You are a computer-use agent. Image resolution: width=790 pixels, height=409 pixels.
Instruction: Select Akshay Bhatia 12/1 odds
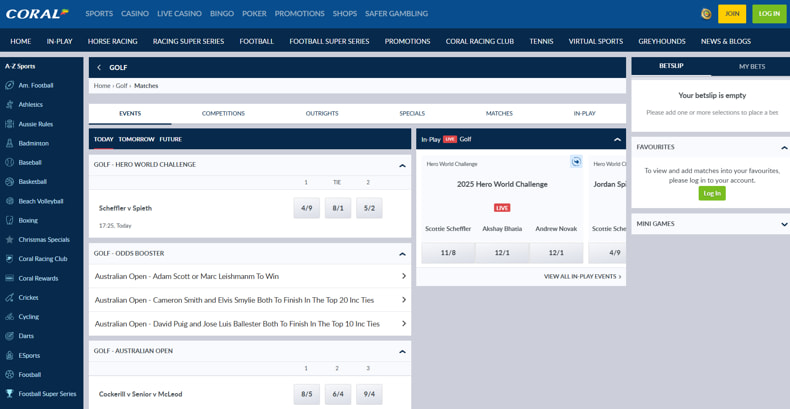pos(502,253)
